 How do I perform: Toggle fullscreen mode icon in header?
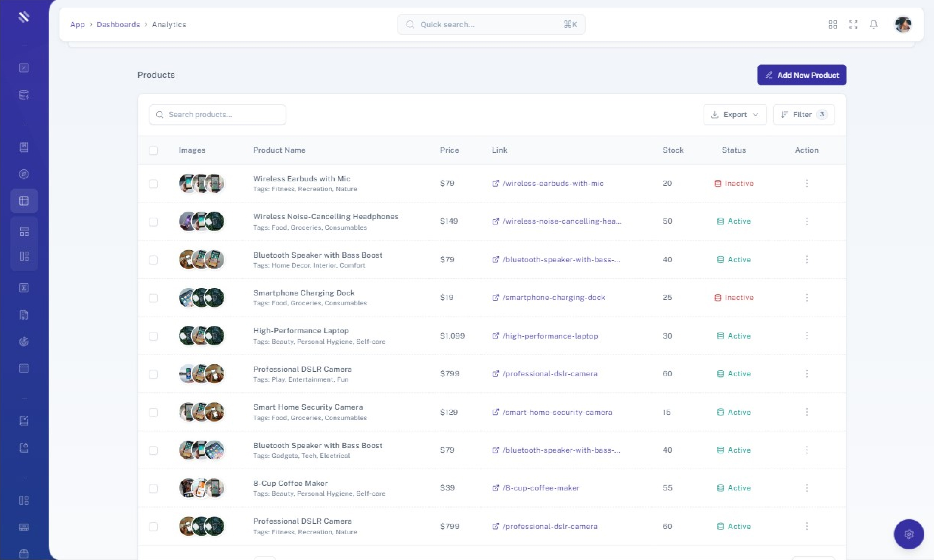pos(853,25)
